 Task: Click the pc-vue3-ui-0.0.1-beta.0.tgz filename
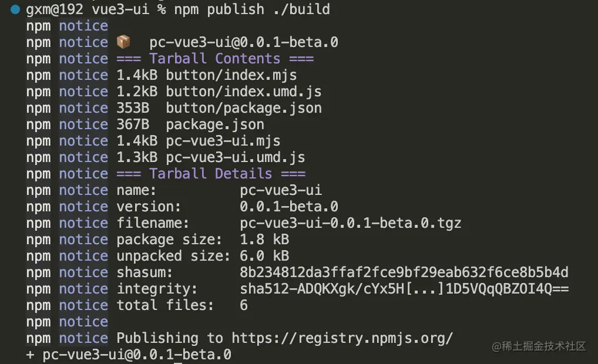[351, 223]
